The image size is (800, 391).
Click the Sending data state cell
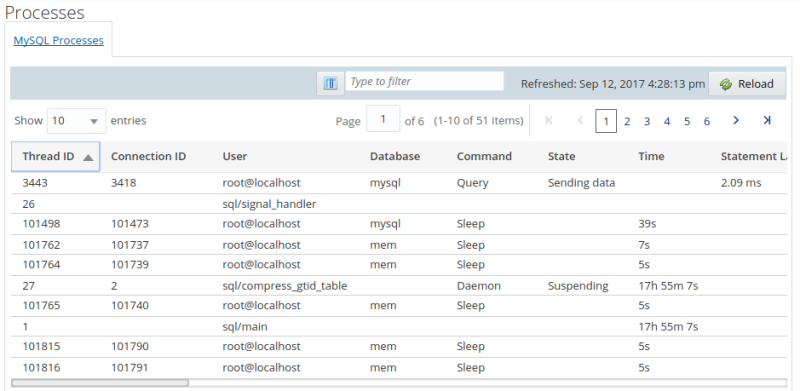[x=581, y=183]
